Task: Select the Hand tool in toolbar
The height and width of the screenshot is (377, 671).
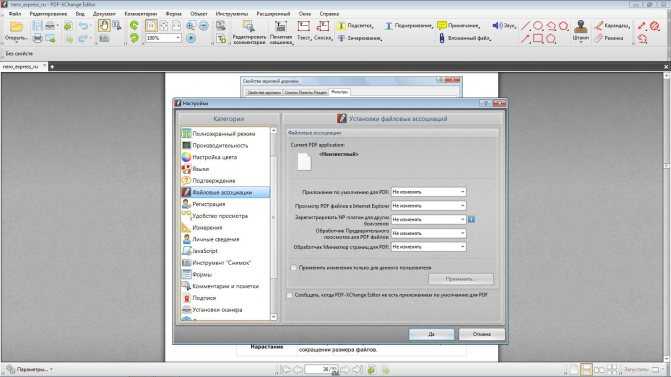Action: coord(103,25)
